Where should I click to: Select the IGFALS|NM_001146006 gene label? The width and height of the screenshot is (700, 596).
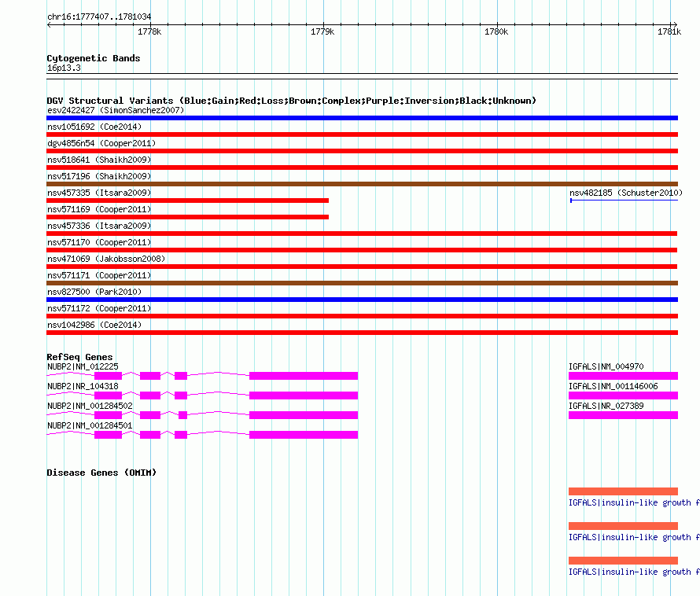click(613, 386)
